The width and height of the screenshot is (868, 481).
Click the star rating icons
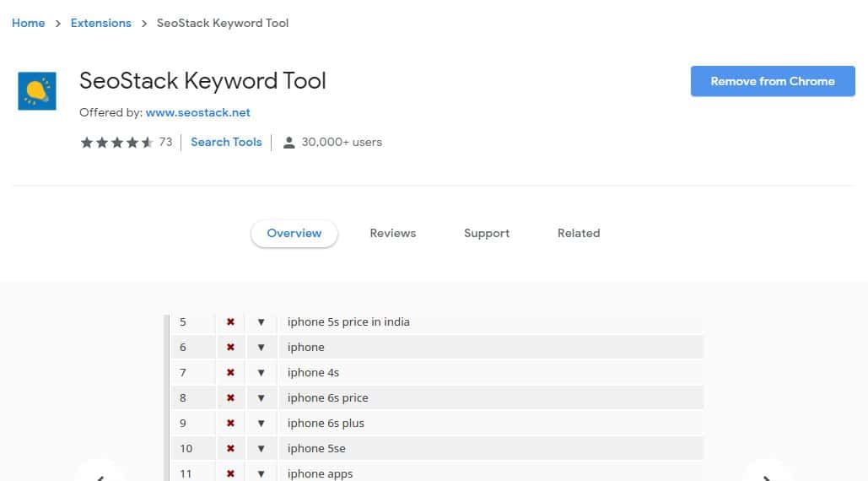pyautogui.click(x=116, y=143)
